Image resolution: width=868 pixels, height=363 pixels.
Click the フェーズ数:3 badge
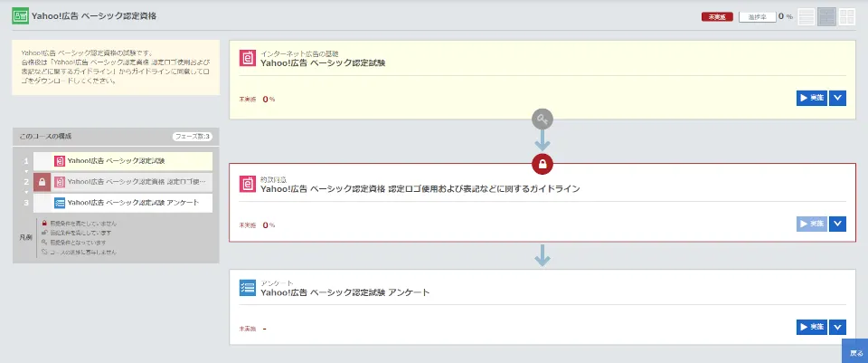[193, 137]
